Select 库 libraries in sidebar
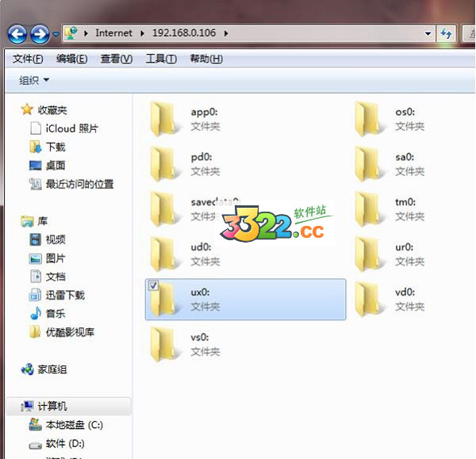The image size is (476, 459). [x=43, y=221]
